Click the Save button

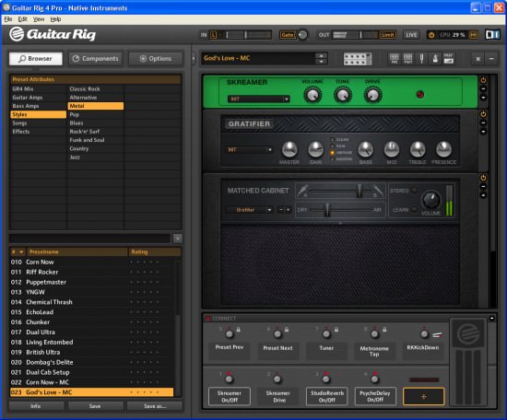[x=95, y=406]
